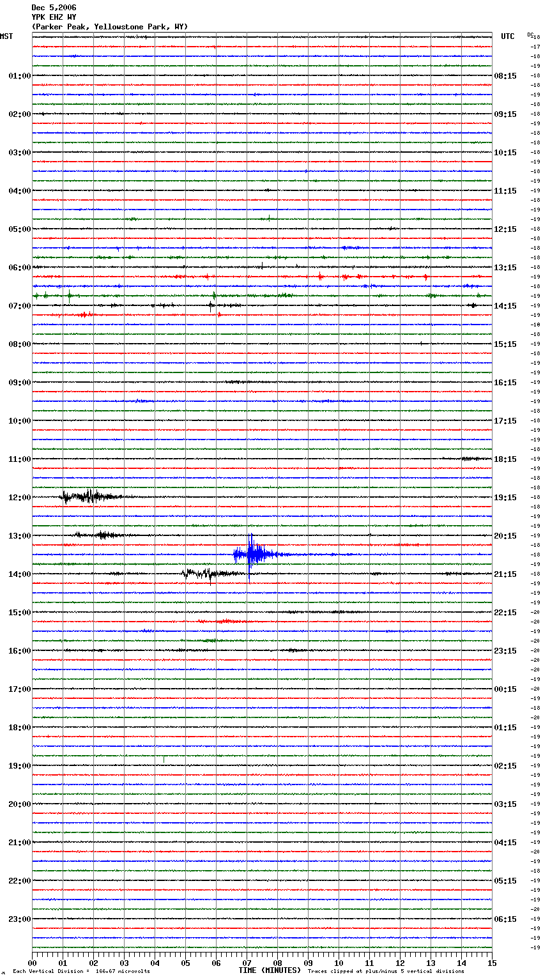The height and width of the screenshot is (980, 543).
Task: Select the 22:00 MST row label
Action: coord(20,881)
